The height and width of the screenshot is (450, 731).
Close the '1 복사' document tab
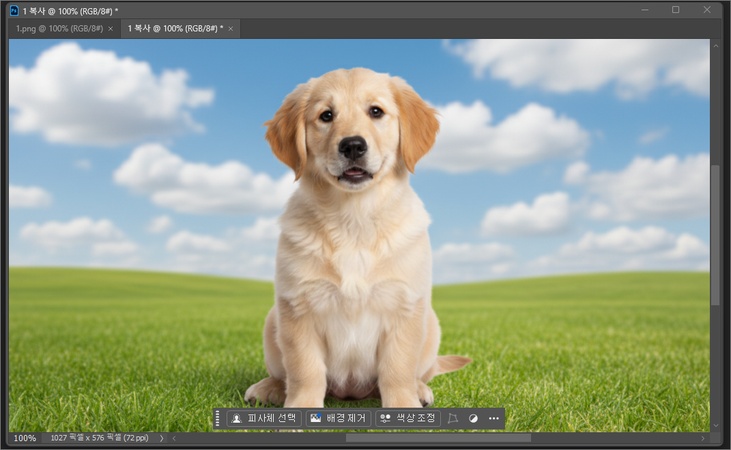pyautogui.click(x=230, y=29)
